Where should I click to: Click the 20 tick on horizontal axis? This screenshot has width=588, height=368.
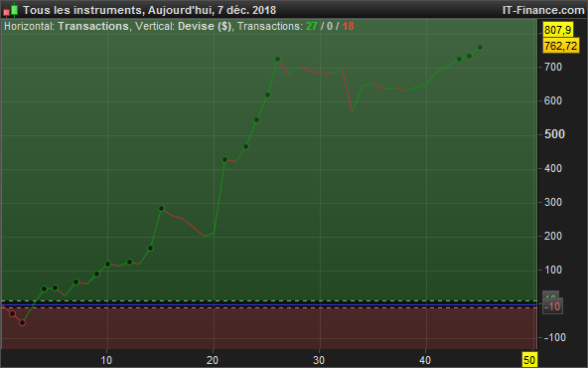(x=213, y=360)
